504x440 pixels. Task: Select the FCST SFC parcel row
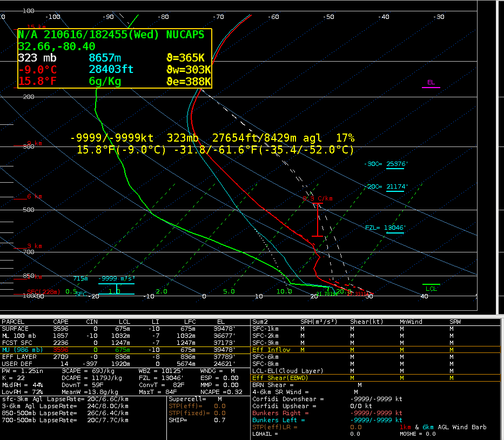125,343
